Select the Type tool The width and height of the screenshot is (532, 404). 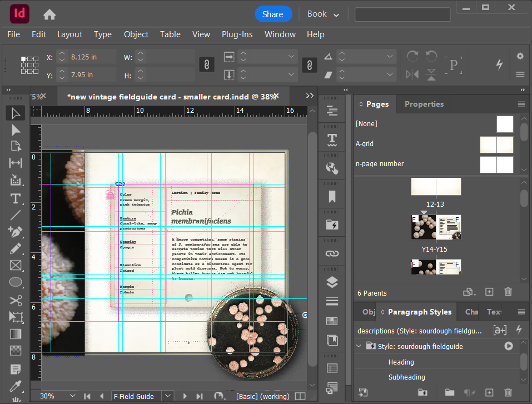16,198
